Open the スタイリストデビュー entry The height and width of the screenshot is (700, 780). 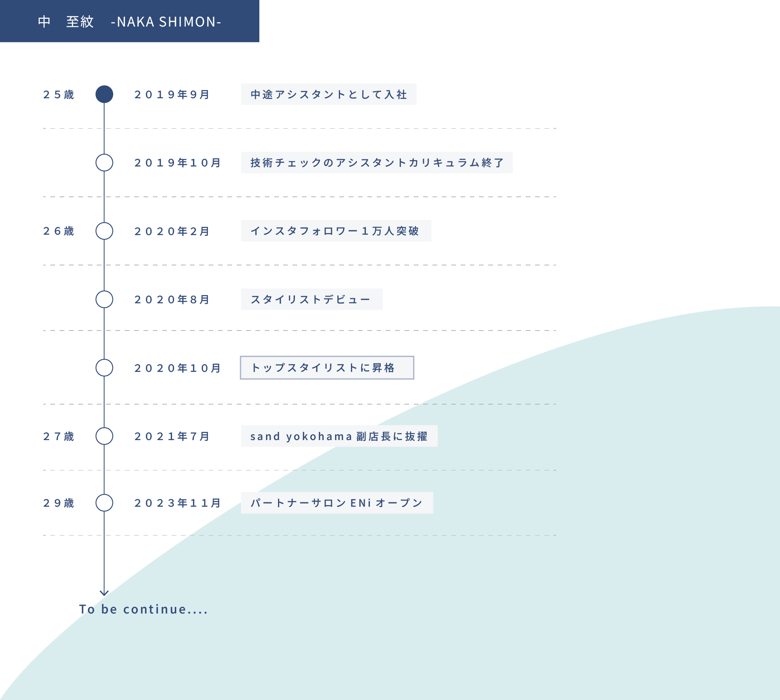point(311,299)
